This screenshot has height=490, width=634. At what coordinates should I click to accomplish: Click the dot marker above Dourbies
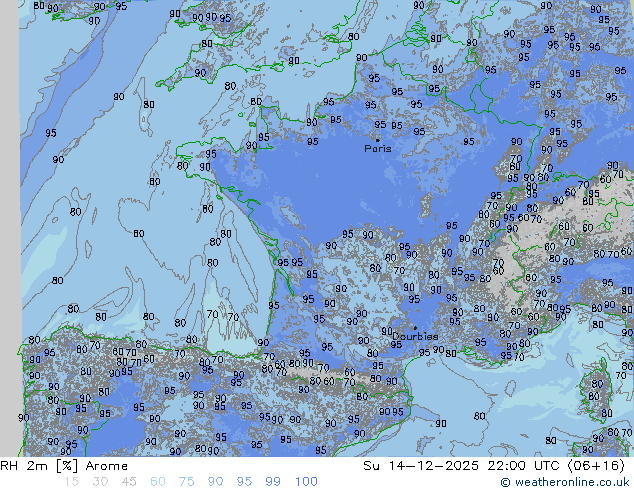(415, 328)
